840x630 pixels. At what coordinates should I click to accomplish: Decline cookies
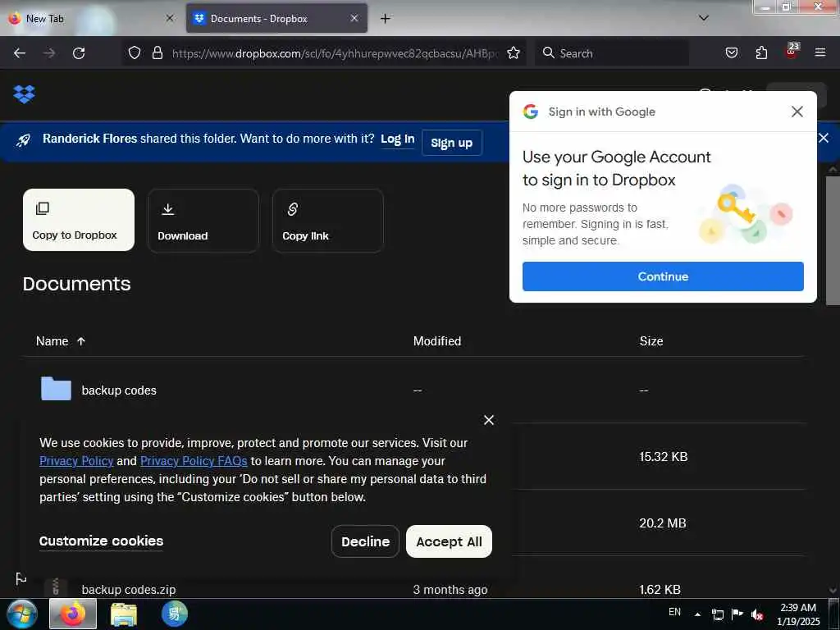coord(365,541)
